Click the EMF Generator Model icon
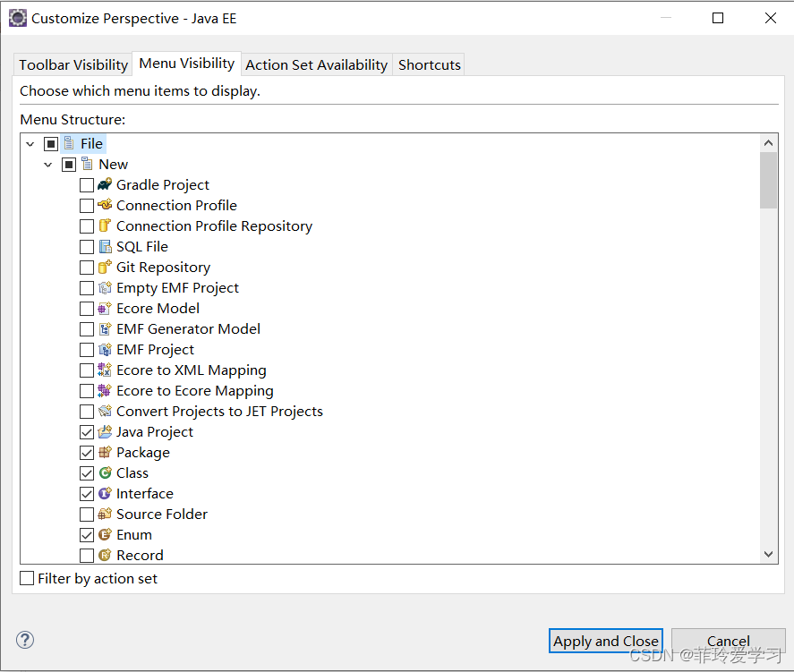Viewport: 794px width, 672px height. [105, 329]
